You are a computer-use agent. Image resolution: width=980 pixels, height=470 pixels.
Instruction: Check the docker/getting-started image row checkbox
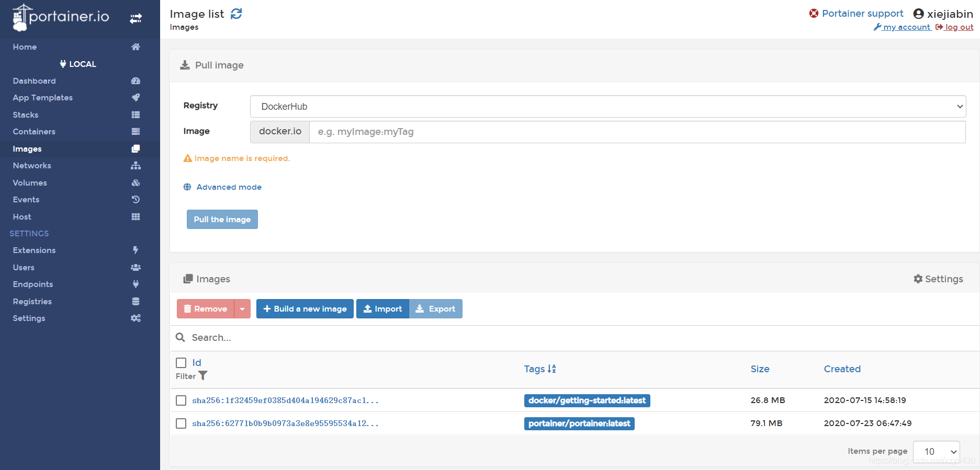pos(181,400)
